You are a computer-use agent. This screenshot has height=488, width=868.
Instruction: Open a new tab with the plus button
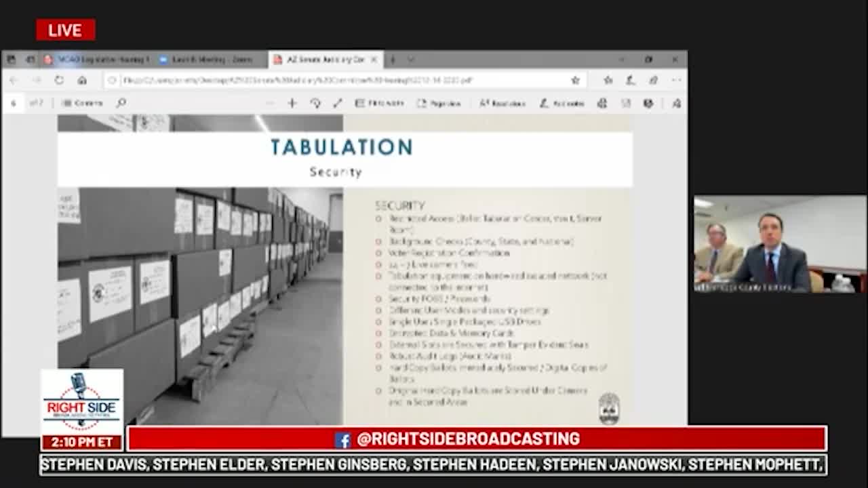(393, 60)
